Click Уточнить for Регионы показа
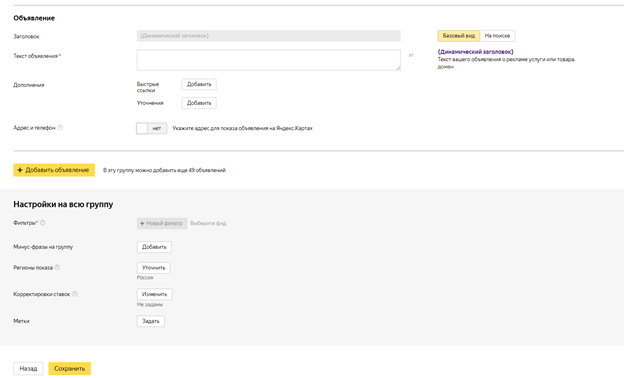624x378 pixels. point(154,268)
